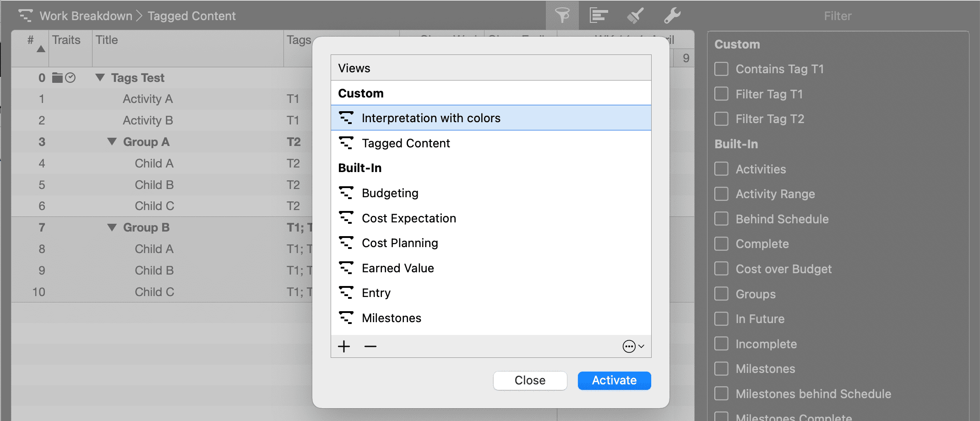Select the Tagged Content view
The image size is (980, 421).
tap(406, 143)
